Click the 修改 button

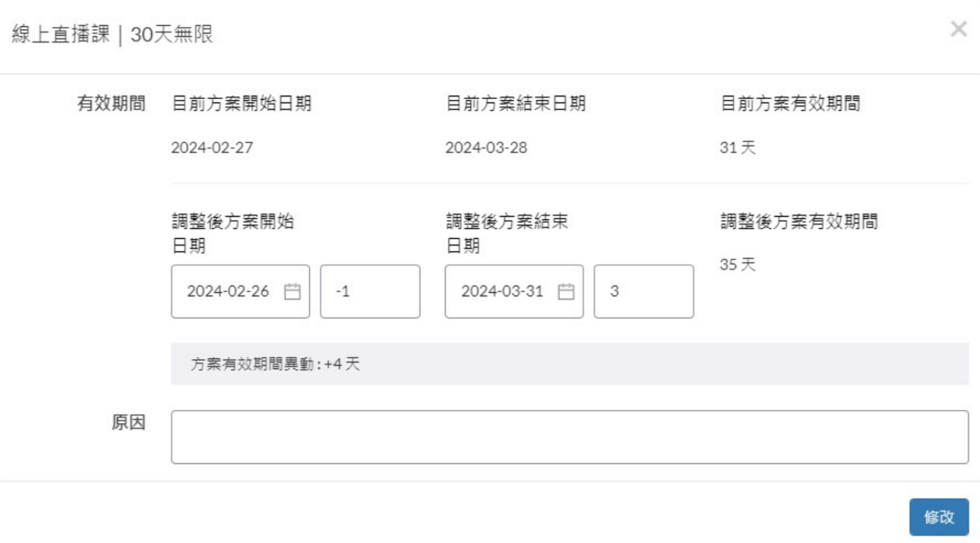(x=939, y=517)
